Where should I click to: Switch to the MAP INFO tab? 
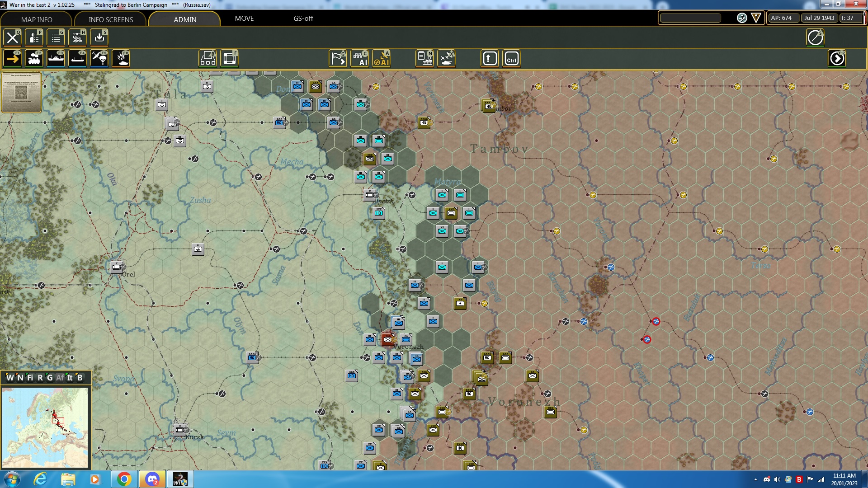[x=36, y=19]
